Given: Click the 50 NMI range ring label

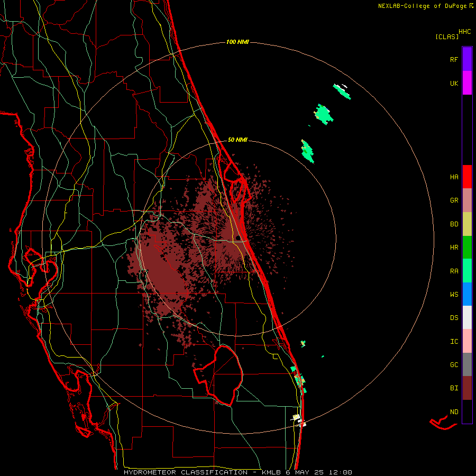Looking at the screenshot, I should tap(237, 140).
